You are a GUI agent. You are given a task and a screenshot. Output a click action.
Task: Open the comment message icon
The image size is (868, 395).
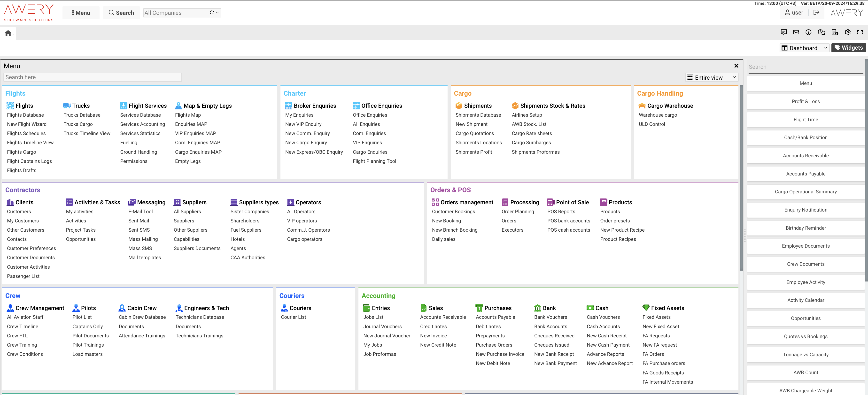(784, 32)
